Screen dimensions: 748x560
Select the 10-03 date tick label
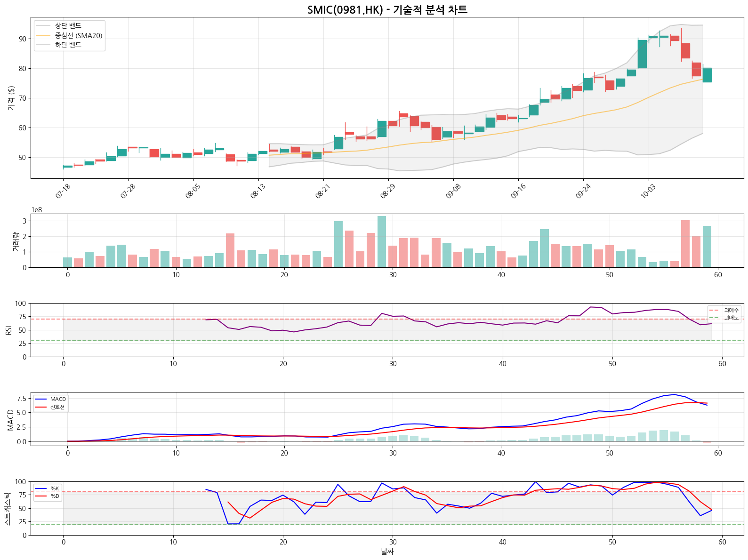coord(648,191)
